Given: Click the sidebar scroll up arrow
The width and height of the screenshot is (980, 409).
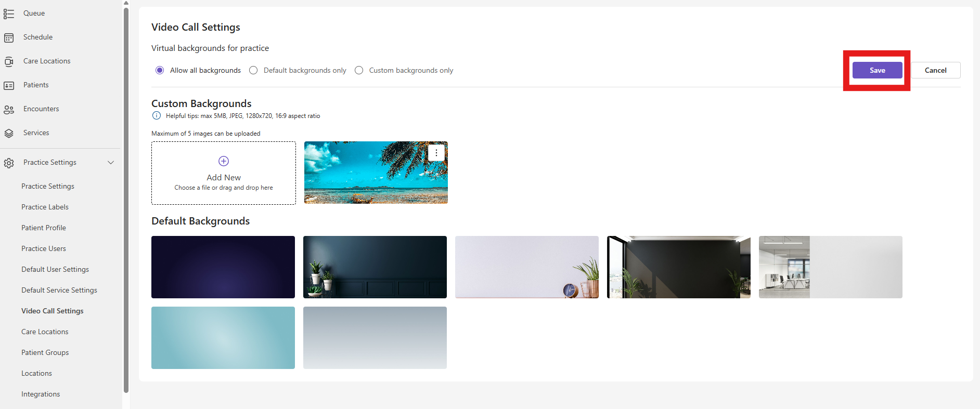Looking at the screenshot, I should (126, 3).
